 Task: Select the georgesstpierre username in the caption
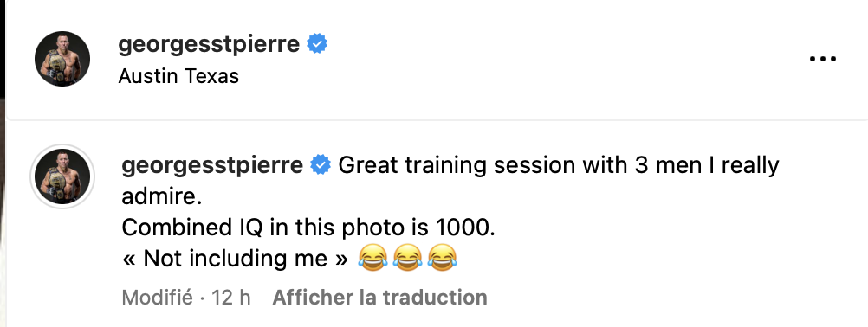pyautogui.click(x=212, y=165)
